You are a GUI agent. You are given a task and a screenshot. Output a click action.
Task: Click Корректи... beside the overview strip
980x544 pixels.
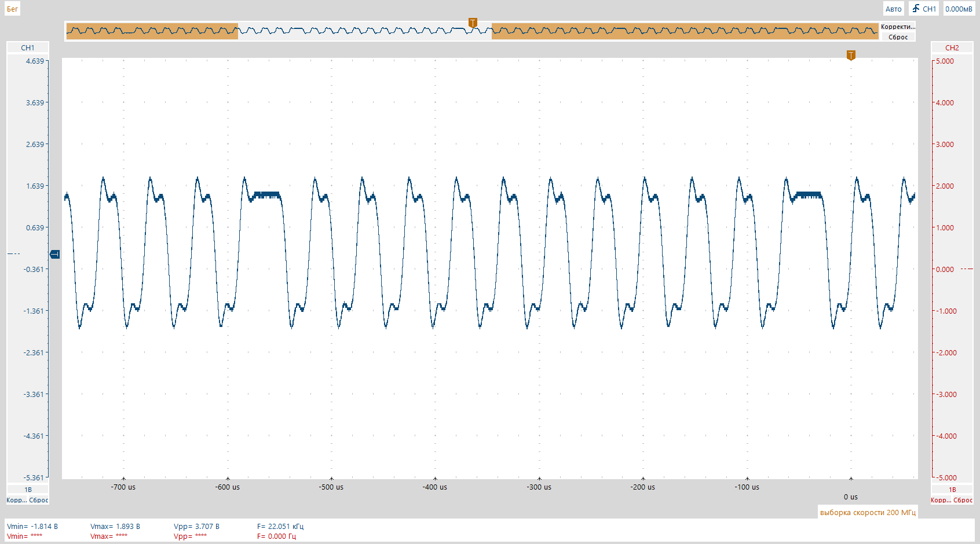coord(898,27)
